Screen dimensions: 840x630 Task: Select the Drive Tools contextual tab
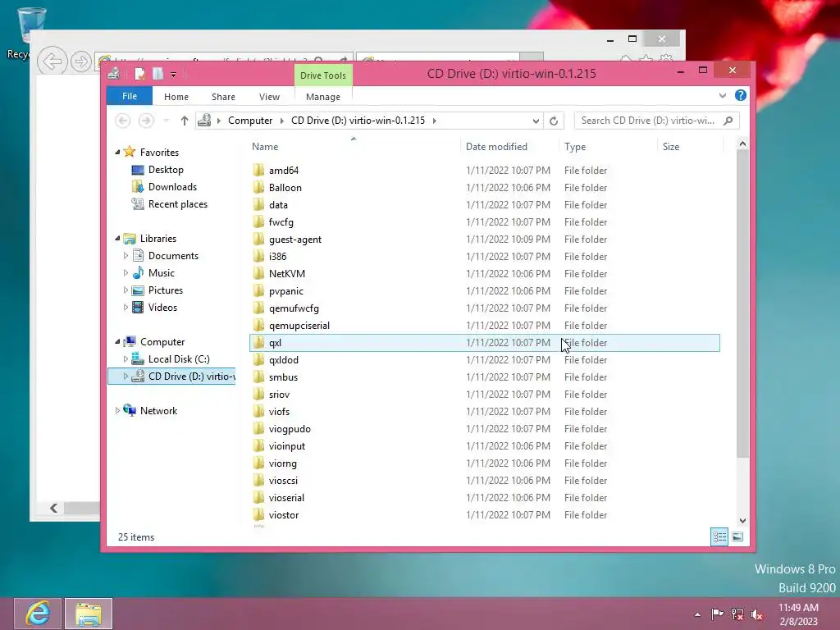pyautogui.click(x=323, y=75)
